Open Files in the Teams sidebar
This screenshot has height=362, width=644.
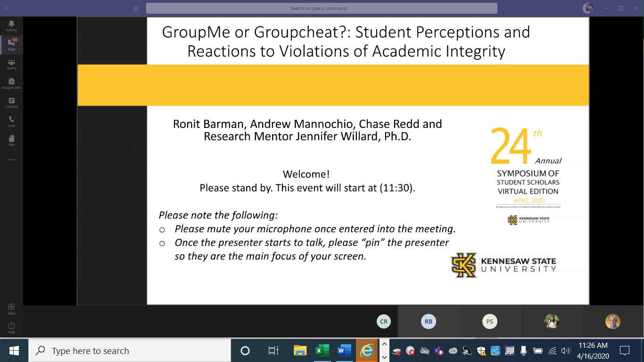(x=11, y=140)
